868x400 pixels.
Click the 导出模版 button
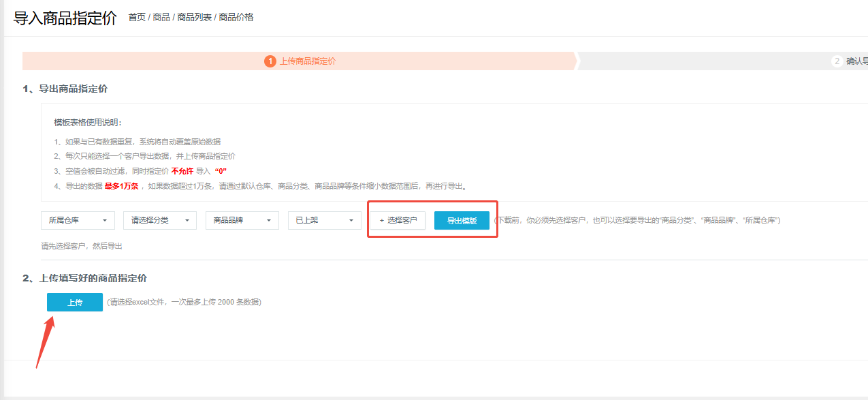point(462,220)
